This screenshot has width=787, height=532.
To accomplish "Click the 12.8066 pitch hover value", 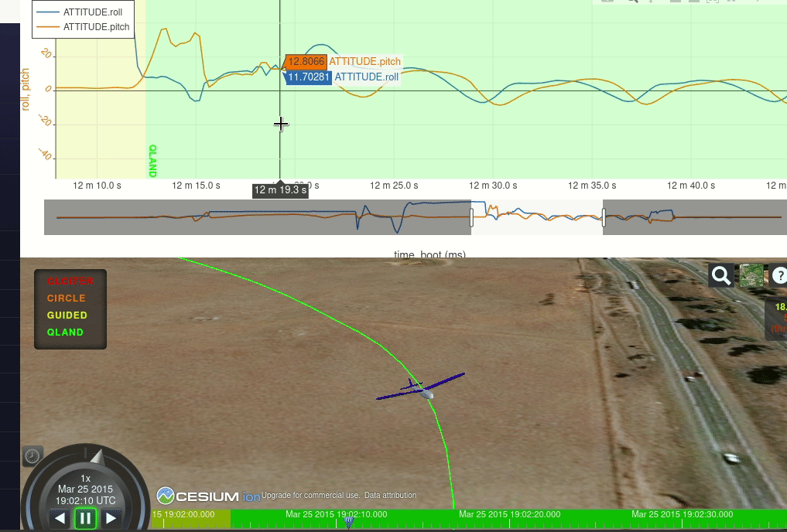I will tap(306, 62).
